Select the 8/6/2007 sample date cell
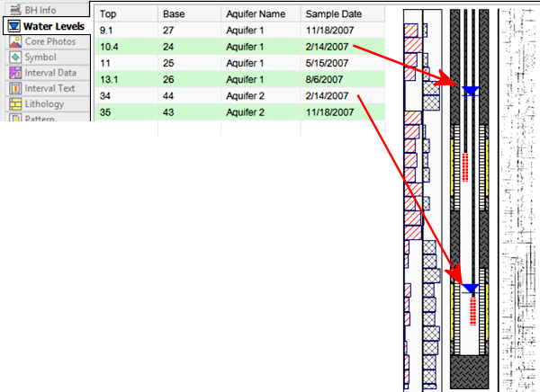 click(x=342, y=79)
